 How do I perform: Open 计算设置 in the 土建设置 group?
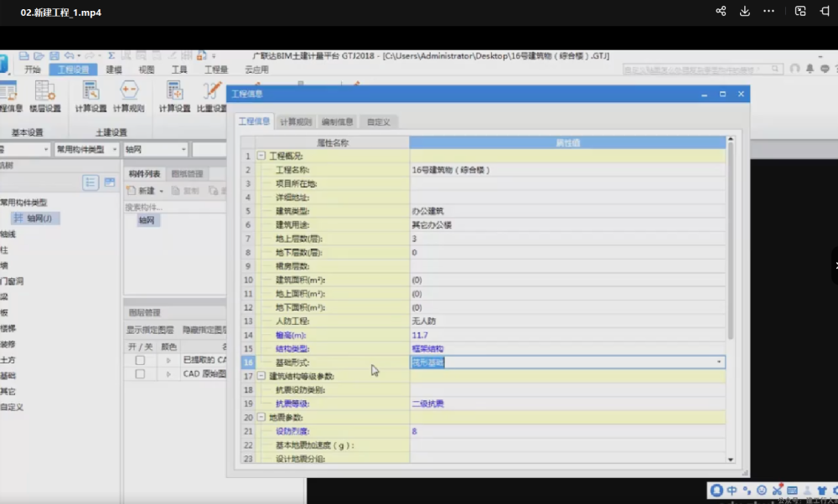click(x=91, y=97)
